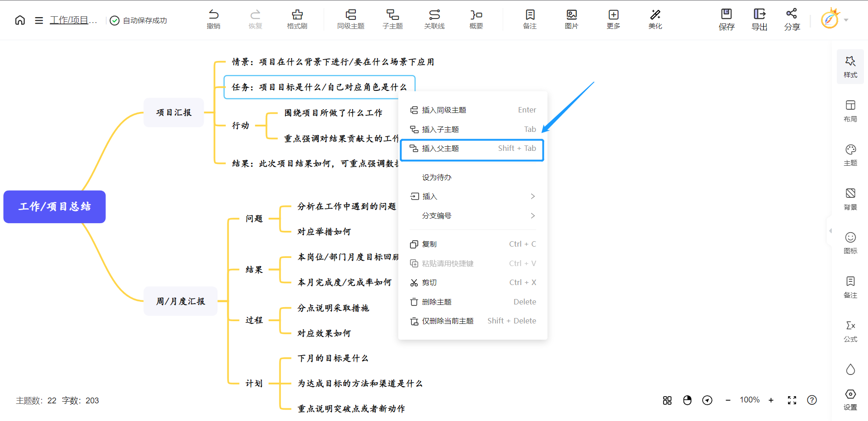
Task: Click the zoom out minus control
Action: click(728, 400)
